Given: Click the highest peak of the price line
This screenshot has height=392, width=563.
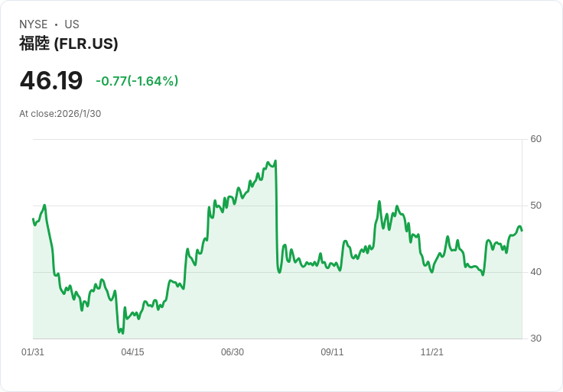Looking at the screenshot, I should tap(275, 161).
